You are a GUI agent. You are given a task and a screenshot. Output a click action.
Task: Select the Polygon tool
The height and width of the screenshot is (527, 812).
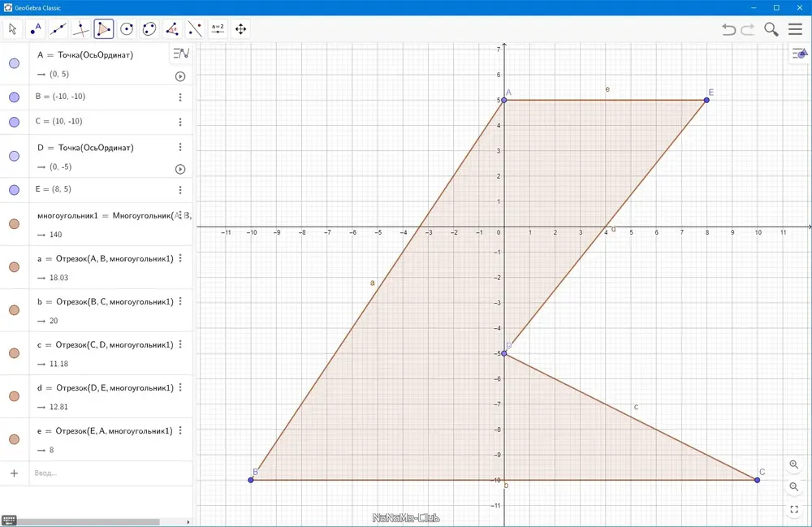(x=104, y=29)
